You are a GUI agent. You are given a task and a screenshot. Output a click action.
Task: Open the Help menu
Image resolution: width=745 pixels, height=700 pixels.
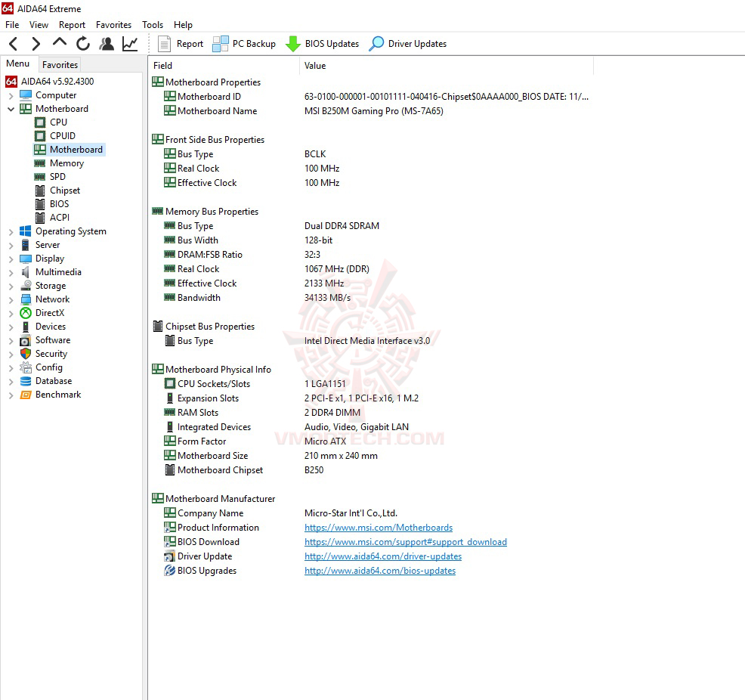pyautogui.click(x=183, y=25)
